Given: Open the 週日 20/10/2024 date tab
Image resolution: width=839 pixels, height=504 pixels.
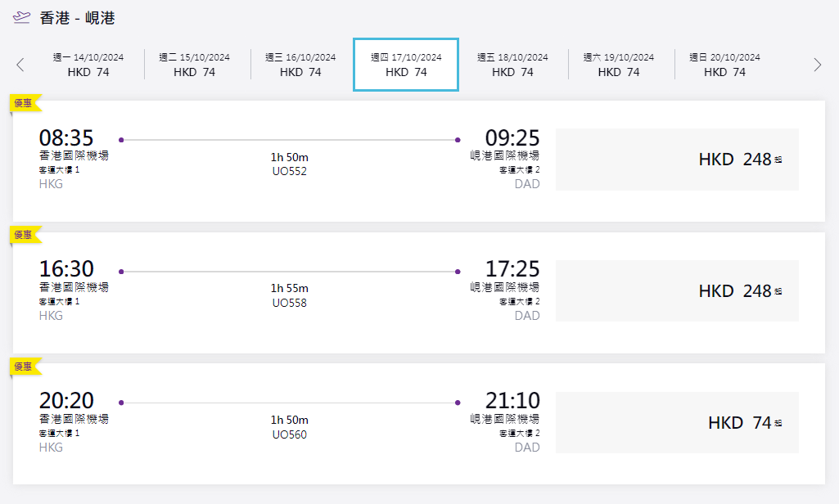Looking at the screenshot, I should [724, 65].
